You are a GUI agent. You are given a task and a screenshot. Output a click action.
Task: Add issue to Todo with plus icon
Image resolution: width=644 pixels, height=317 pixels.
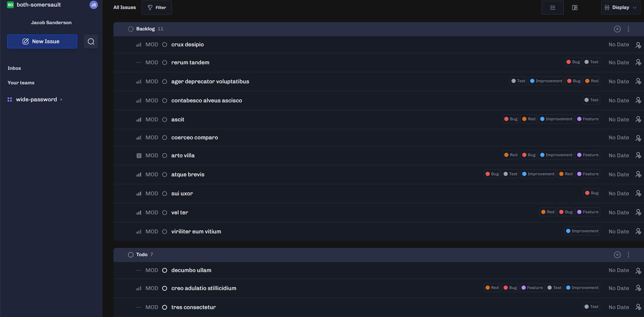coord(617,254)
